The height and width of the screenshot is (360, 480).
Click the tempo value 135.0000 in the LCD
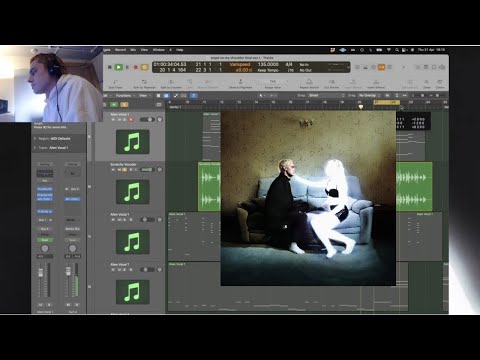coord(268,64)
